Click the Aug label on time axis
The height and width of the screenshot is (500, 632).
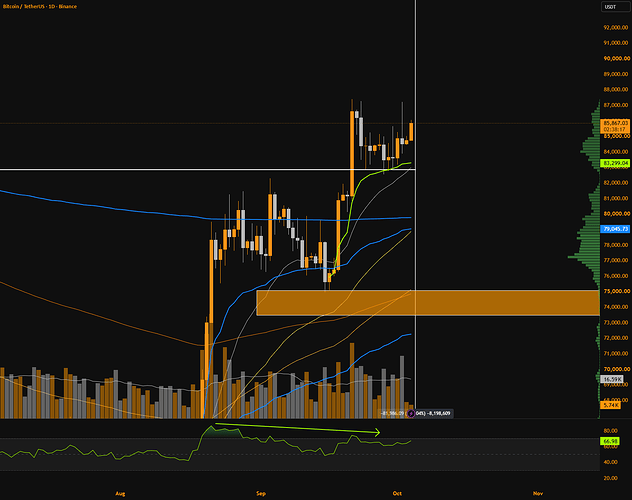(x=120, y=494)
